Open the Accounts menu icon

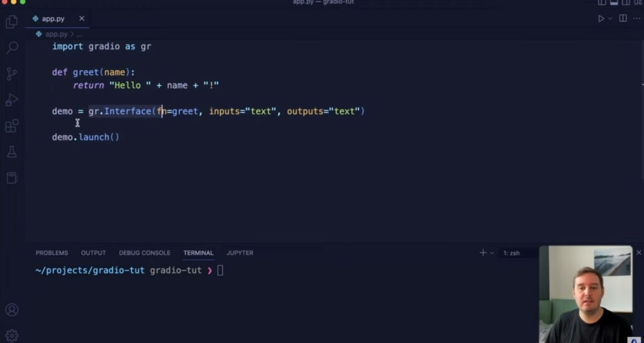point(11,310)
